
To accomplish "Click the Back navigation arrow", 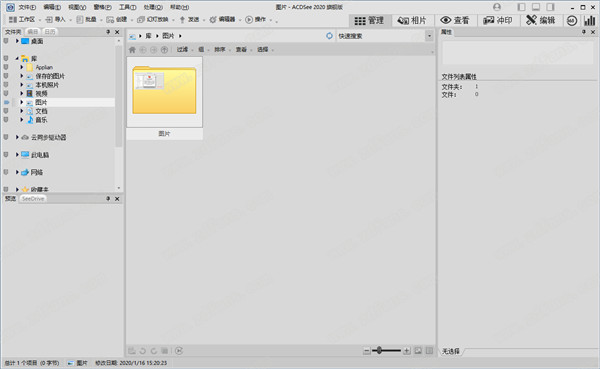I will (x=143, y=50).
